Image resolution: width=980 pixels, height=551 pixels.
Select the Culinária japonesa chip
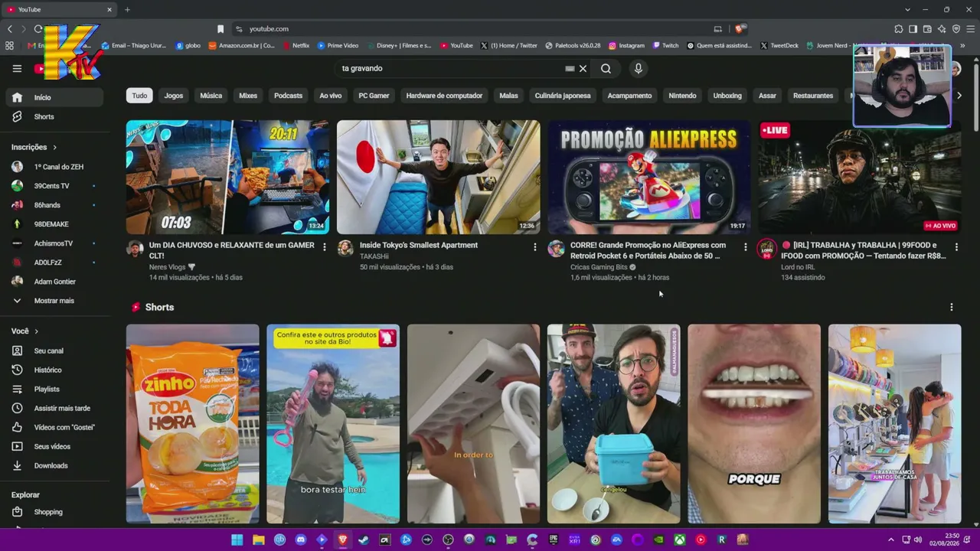coord(563,96)
